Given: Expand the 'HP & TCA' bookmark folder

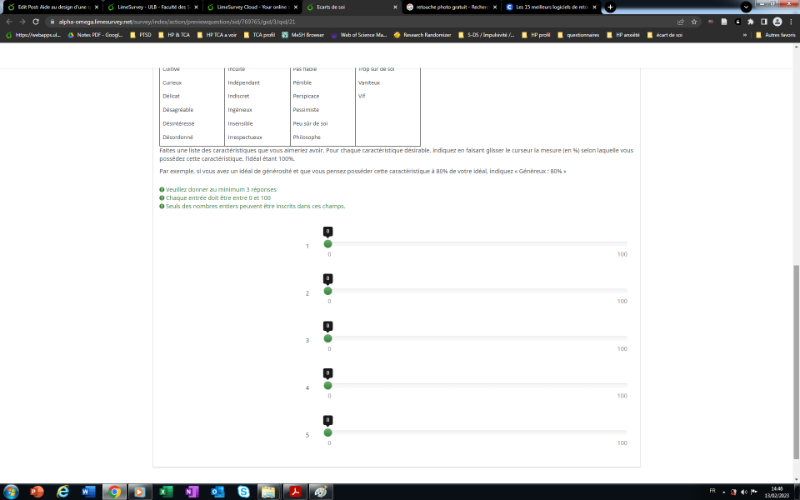Looking at the screenshot, I should pos(175,35).
